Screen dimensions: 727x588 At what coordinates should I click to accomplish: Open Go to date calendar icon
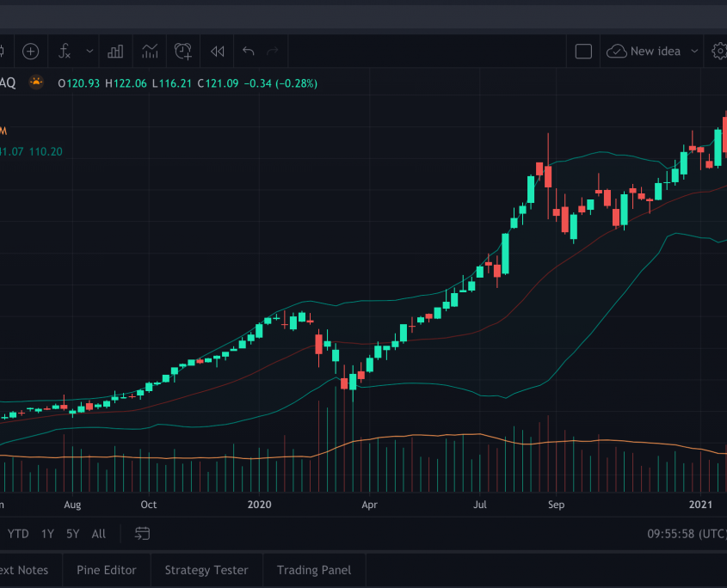[143, 534]
